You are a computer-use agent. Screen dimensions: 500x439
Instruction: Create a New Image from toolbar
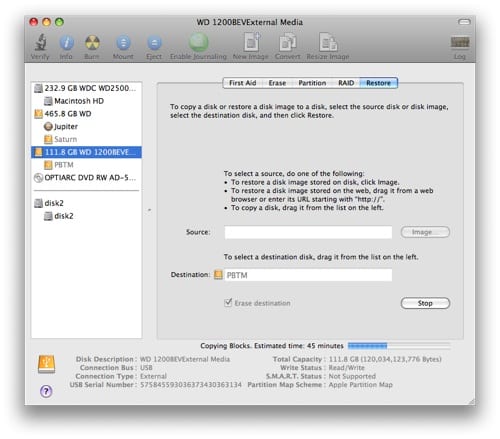point(252,42)
